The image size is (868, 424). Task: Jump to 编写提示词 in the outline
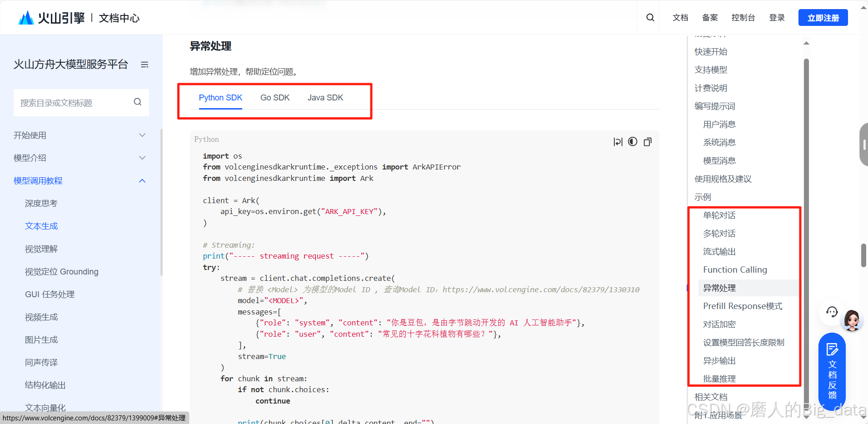[x=715, y=106]
